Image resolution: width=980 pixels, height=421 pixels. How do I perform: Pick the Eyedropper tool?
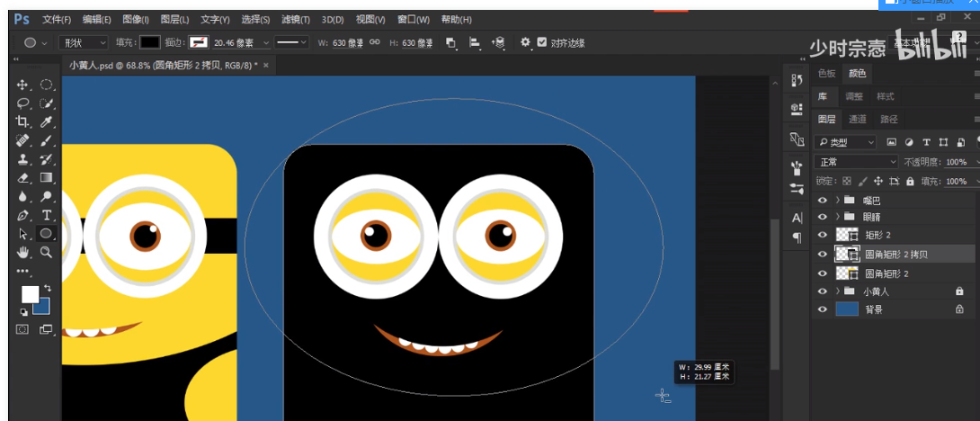point(46,121)
